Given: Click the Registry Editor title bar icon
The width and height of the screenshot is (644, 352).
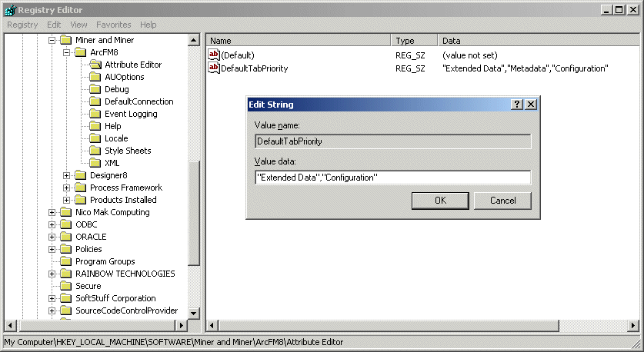Looking at the screenshot, I should click(x=8, y=10).
